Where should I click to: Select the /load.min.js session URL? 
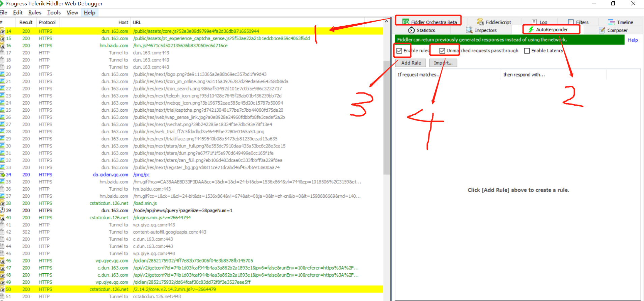click(x=145, y=203)
